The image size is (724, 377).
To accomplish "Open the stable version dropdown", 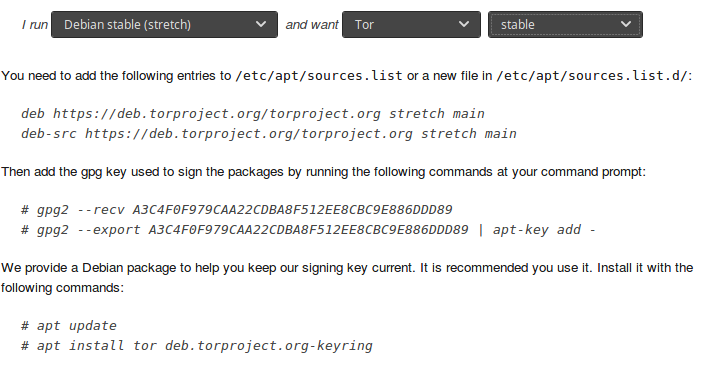I will (565, 24).
